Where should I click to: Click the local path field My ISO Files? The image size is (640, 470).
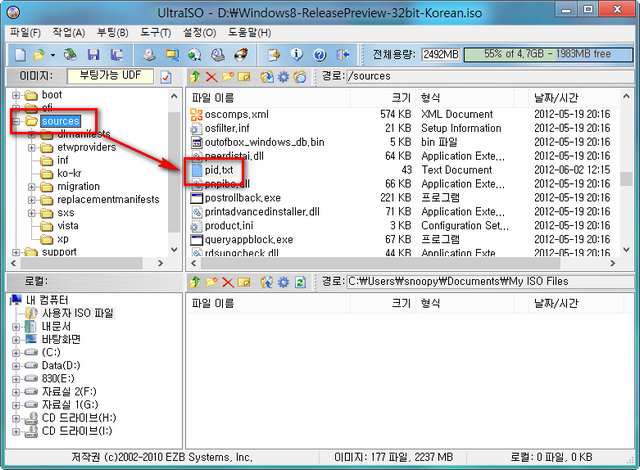point(490,282)
